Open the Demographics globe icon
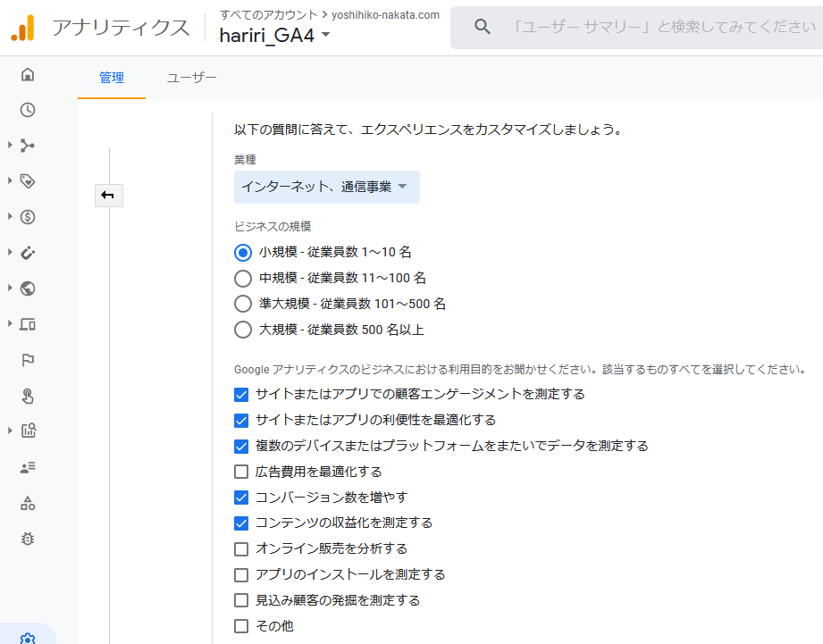 coord(28,289)
